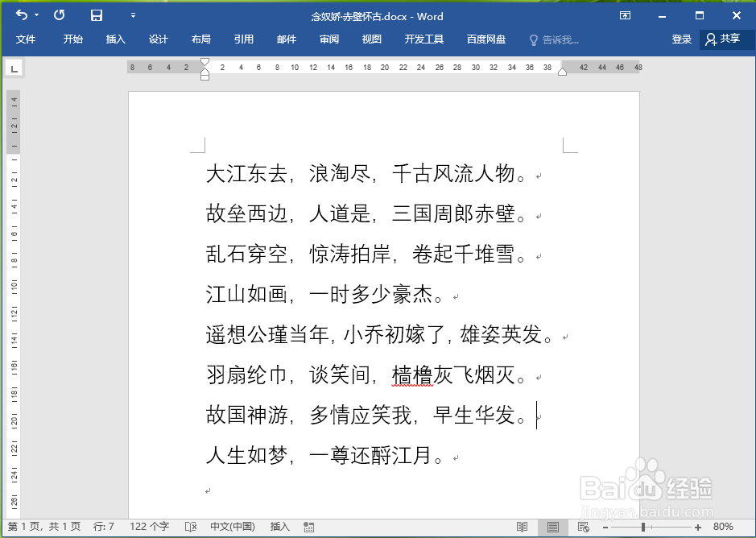This screenshot has height=538, width=756.
Task: Toggle insert mode via 插入 status indicator
Action: (279, 527)
